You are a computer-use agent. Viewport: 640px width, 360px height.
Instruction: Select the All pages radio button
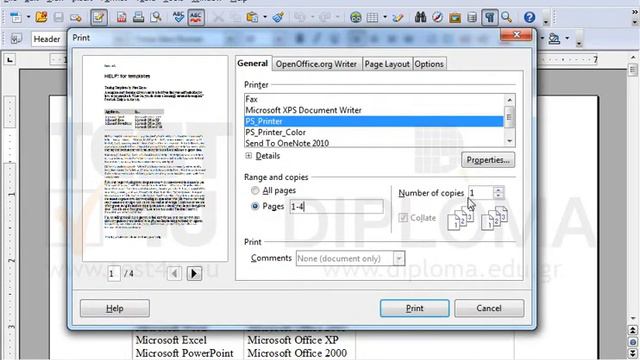(255, 191)
